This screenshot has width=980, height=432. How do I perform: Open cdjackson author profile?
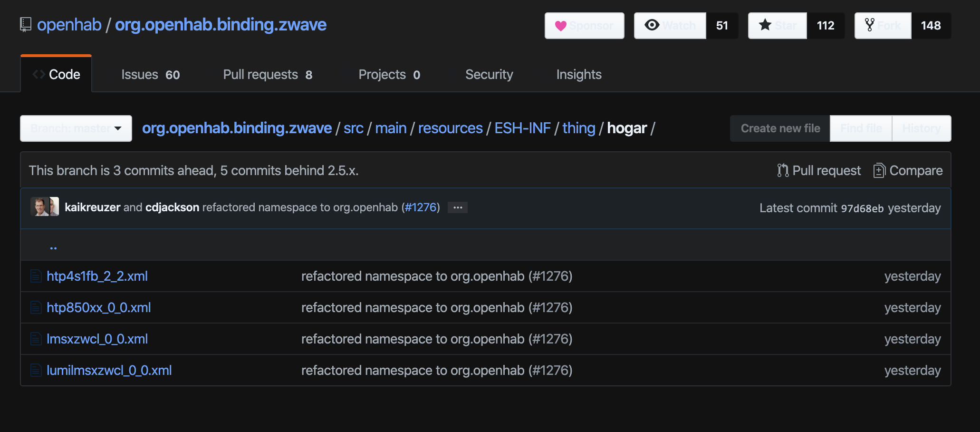172,207
